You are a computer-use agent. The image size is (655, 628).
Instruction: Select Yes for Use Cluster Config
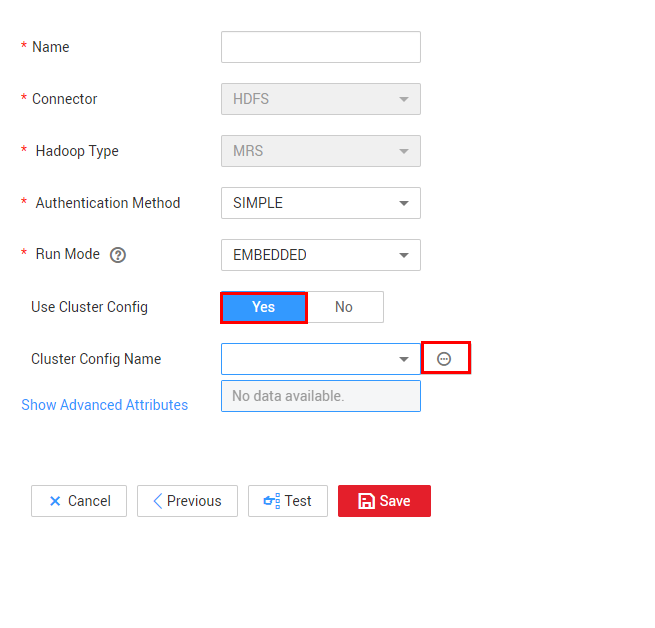pyautogui.click(x=264, y=307)
